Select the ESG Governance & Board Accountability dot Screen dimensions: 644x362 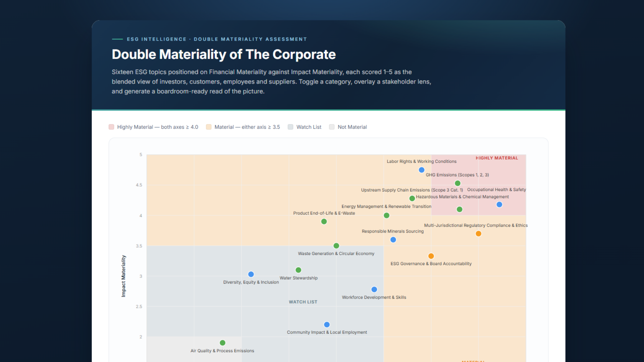[x=431, y=256]
